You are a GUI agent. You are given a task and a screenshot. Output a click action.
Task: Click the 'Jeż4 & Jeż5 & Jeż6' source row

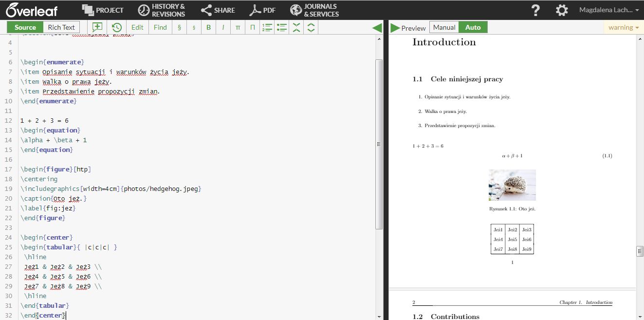(63, 276)
